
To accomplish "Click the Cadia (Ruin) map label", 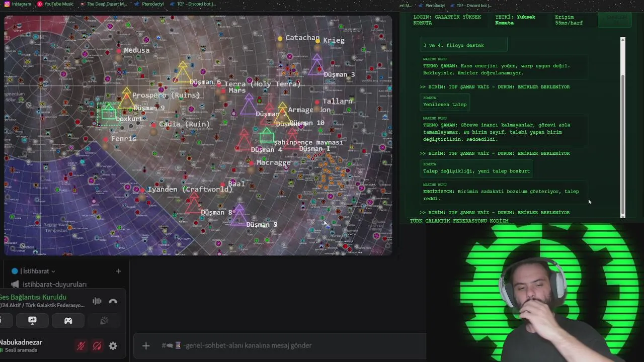I will (184, 124).
